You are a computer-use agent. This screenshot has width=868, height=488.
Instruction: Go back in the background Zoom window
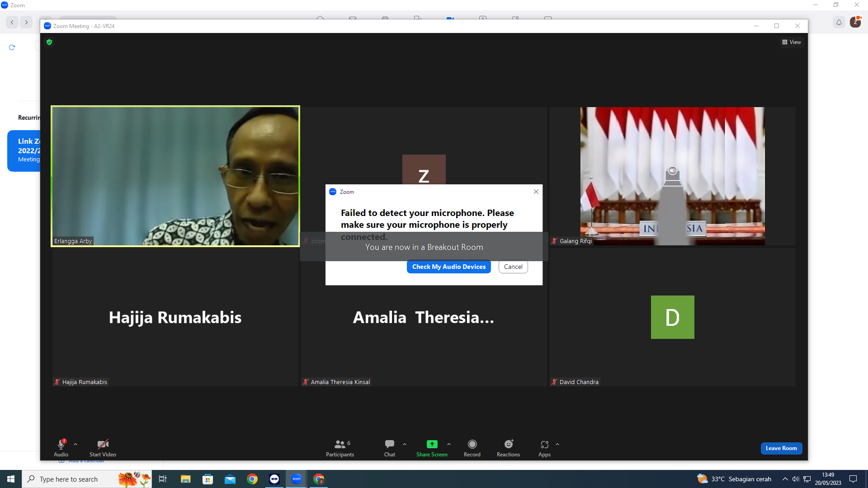pyautogui.click(x=12, y=22)
